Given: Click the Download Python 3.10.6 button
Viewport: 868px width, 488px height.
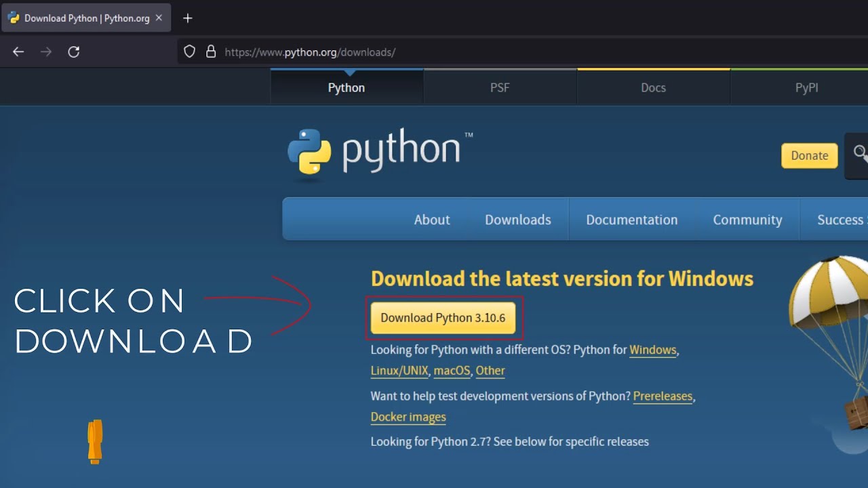Looking at the screenshot, I should click(443, 318).
